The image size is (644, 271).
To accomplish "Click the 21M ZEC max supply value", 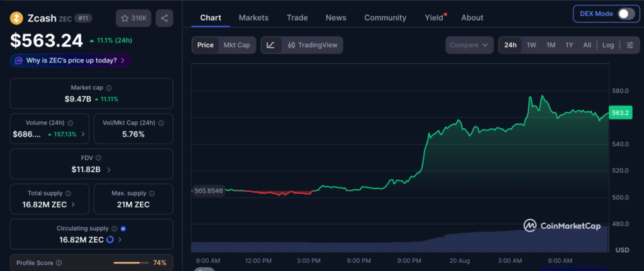I will click(133, 204).
